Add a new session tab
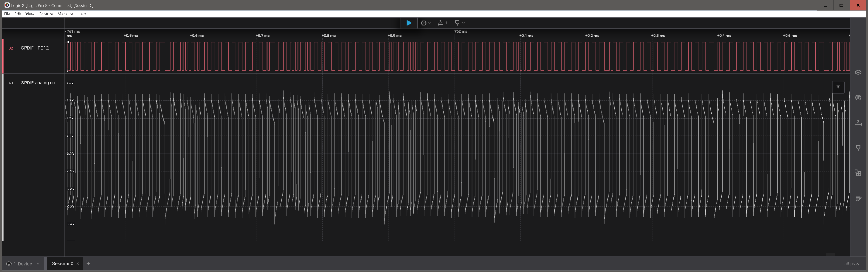Image resolution: width=868 pixels, height=272 pixels. click(88, 264)
